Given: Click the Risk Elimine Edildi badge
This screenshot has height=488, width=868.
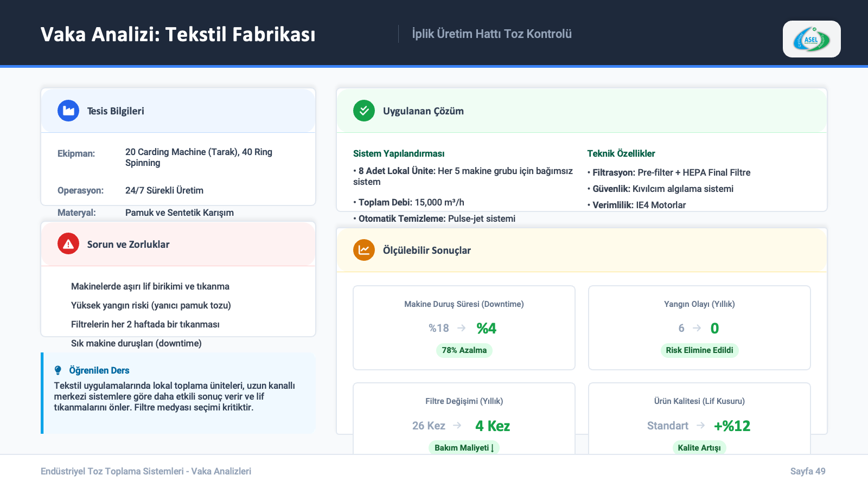Looking at the screenshot, I should [699, 350].
